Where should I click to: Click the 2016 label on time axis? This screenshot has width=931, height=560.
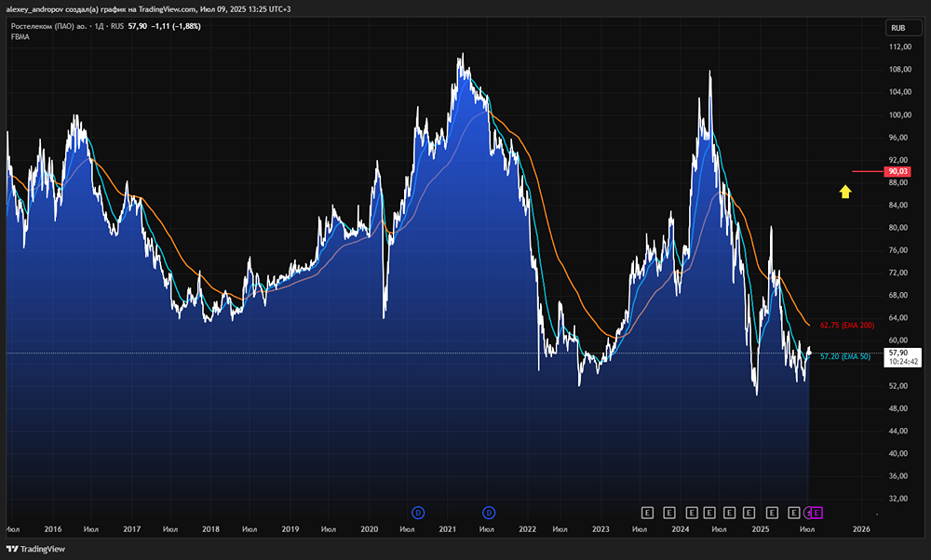53,528
